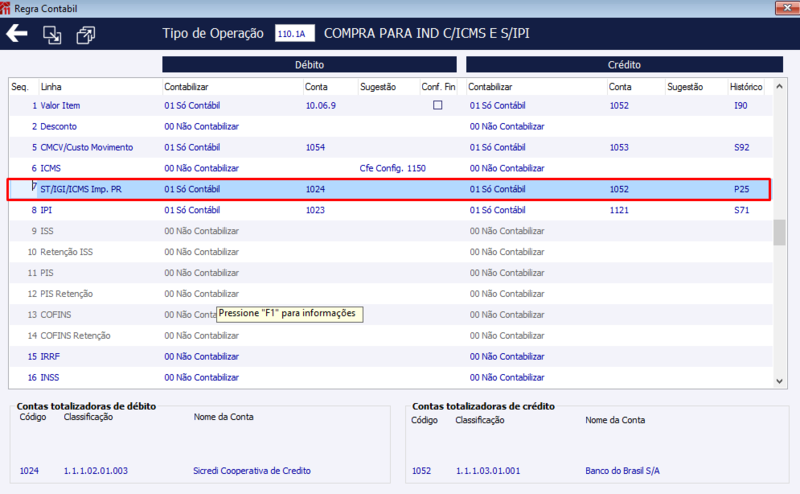
Task: Click credit classification 1.1.1.03.01.001
Action: point(488,471)
